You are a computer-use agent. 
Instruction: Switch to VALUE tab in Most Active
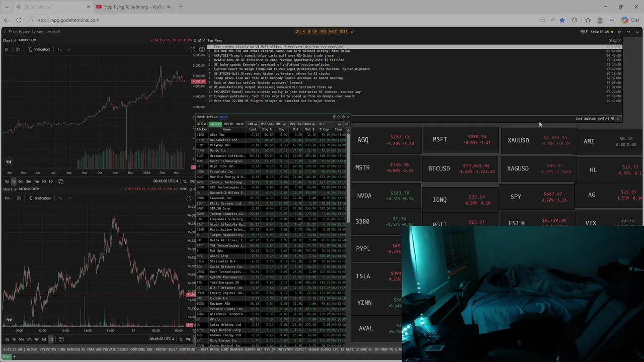[x=240, y=124]
